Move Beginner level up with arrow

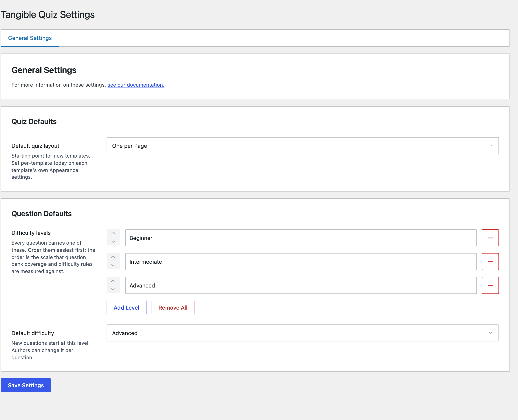click(x=113, y=234)
